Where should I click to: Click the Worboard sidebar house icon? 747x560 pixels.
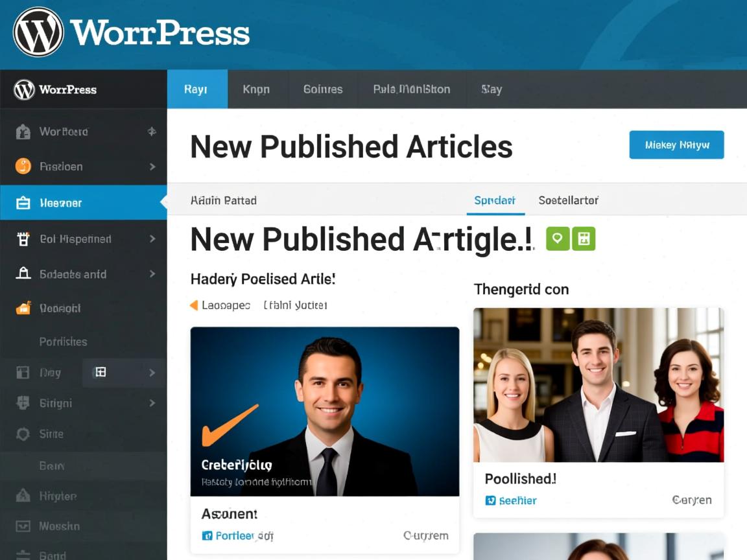(x=23, y=132)
